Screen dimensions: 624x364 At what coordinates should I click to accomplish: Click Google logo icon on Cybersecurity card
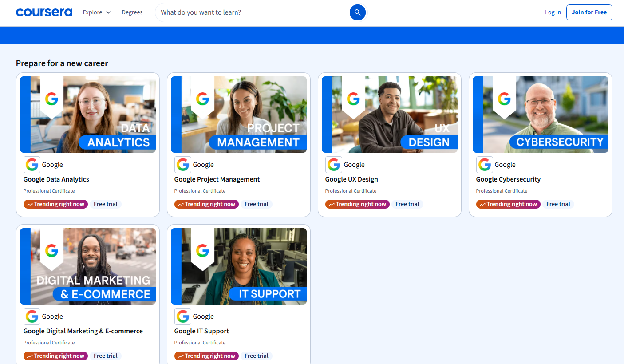[485, 165]
